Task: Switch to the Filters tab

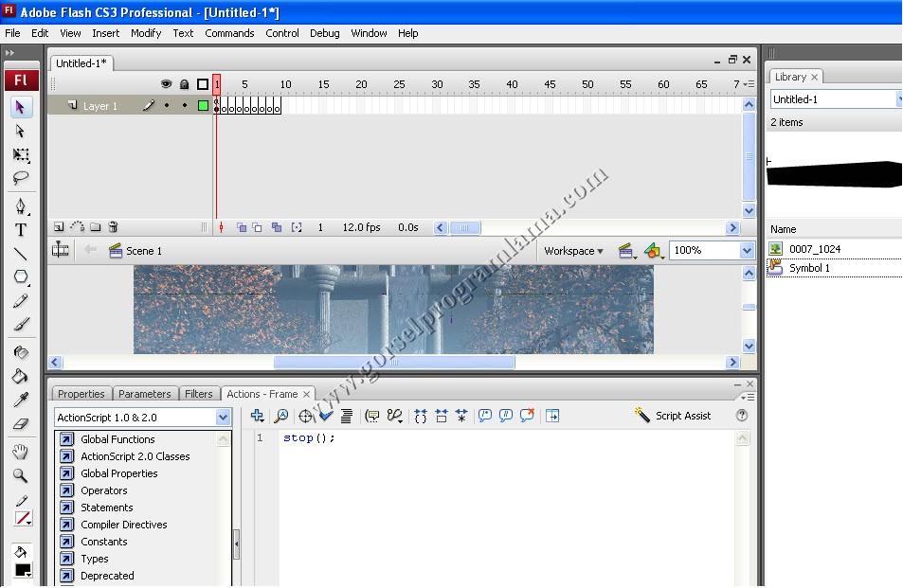Action: 199,394
